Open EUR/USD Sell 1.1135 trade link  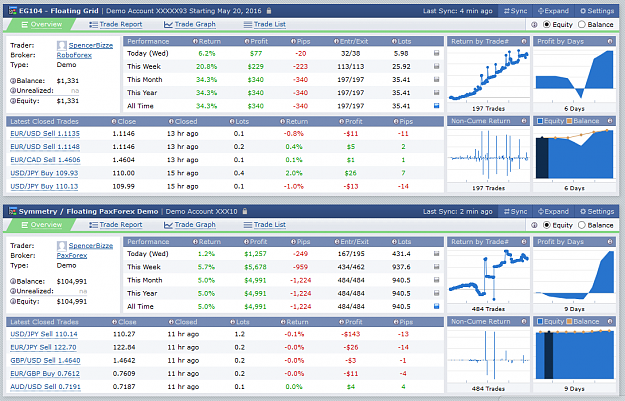[x=45, y=134]
